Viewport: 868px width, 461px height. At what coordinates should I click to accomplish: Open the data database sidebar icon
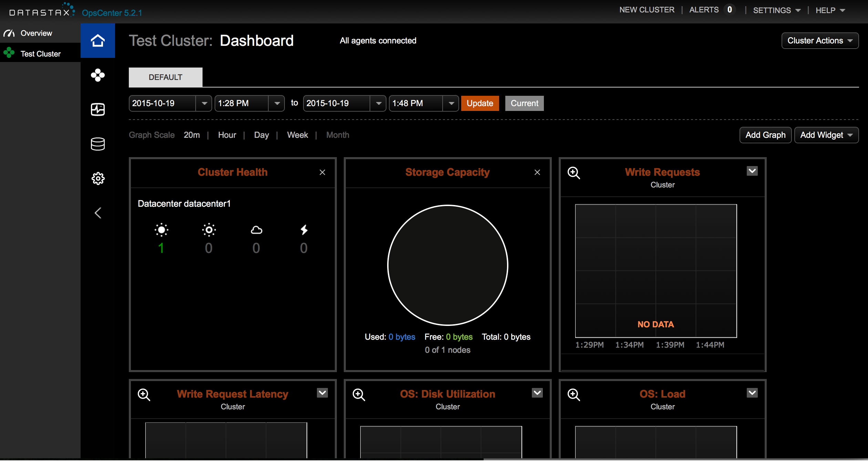click(x=98, y=144)
